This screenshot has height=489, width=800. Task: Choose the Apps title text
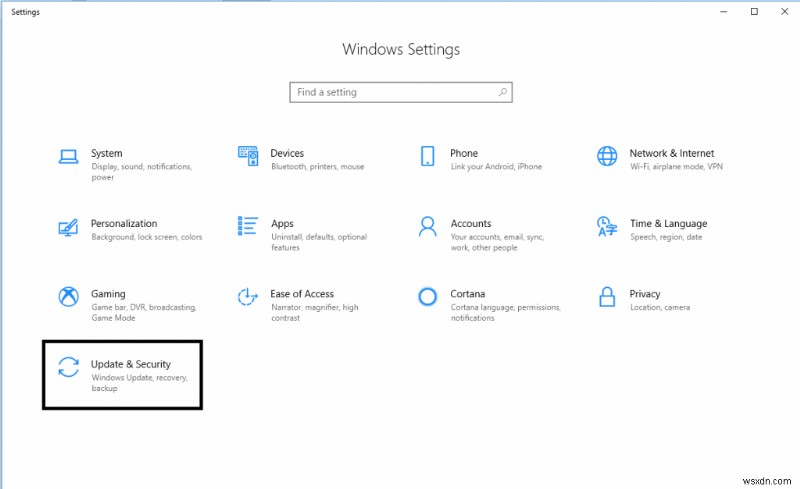(x=282, y=224)
